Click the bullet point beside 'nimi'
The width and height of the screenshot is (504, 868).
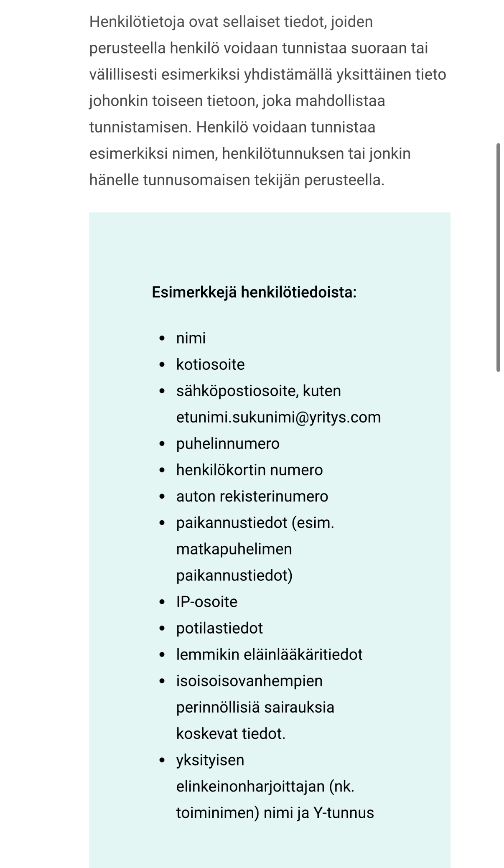[162, 338]
